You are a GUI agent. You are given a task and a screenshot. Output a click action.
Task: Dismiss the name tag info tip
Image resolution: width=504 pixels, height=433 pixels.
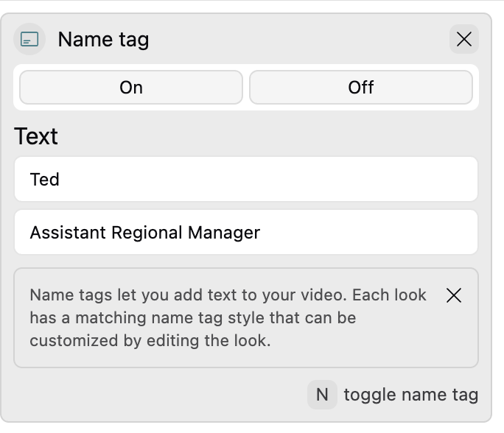pos(454,295)
